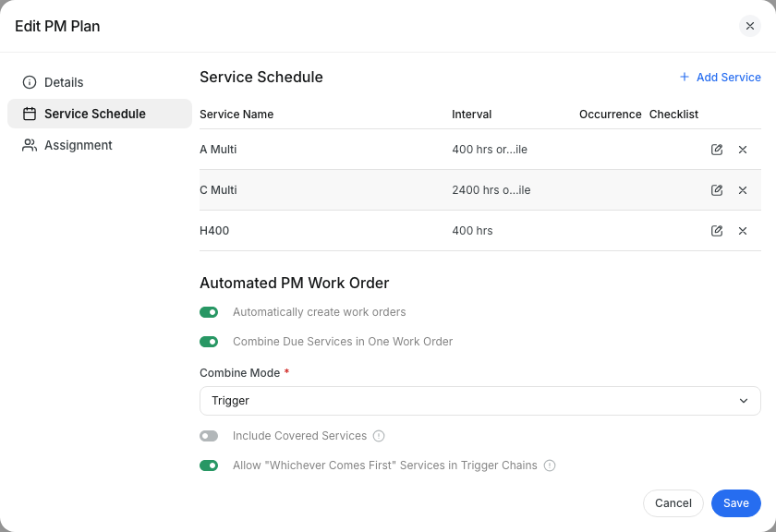This screenshot has width=776, height=532.
Task: Enable Include Covered Services switch
Action: click(x=209, y=436)
